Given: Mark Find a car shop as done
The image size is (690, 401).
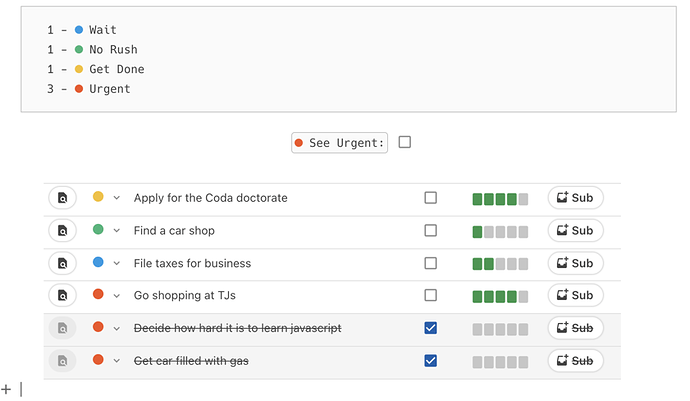Looking at the screenshot, I should [430, 231].
